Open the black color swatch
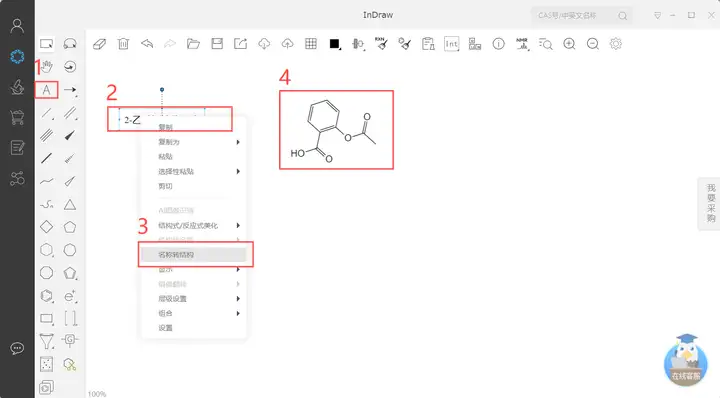 (x=334, y=44)
